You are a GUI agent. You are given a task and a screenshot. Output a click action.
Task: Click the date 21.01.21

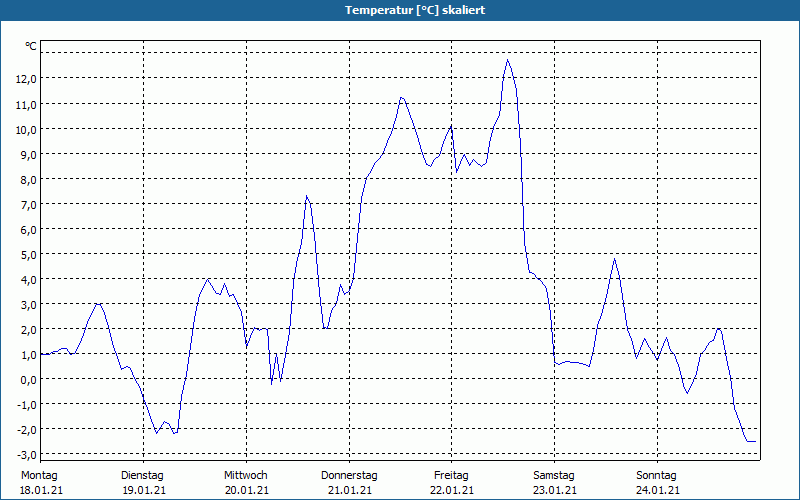(x=350, y=491)
